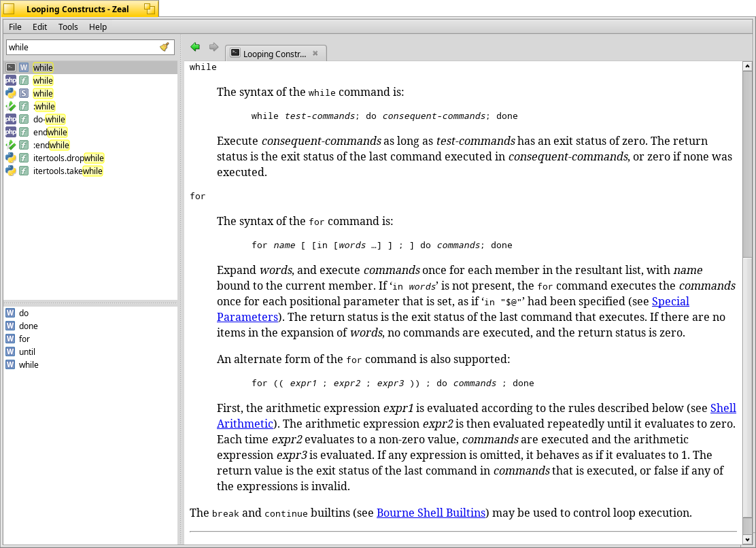Viewport: 756px width, 548px height.
Task: Click the Python icon next to itertools.takewhile
Action: (11, 171)
